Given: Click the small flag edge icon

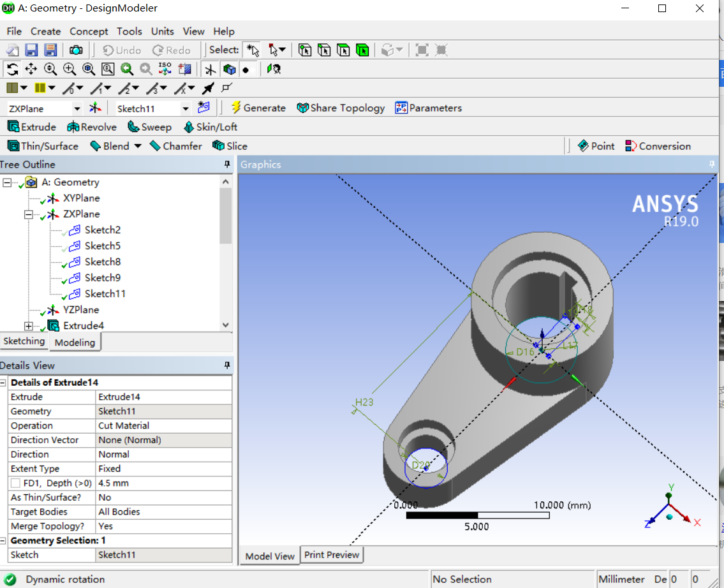Looking at the screenshot, I should [226, 87].
